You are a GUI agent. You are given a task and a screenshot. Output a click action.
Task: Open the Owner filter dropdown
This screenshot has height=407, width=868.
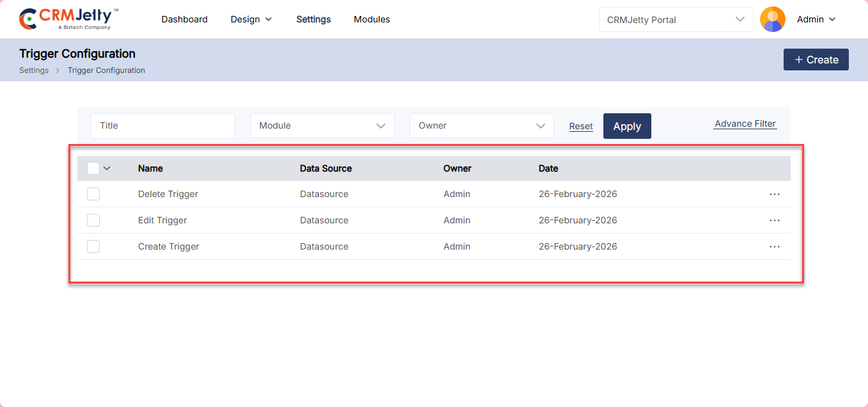click(481, 126)
